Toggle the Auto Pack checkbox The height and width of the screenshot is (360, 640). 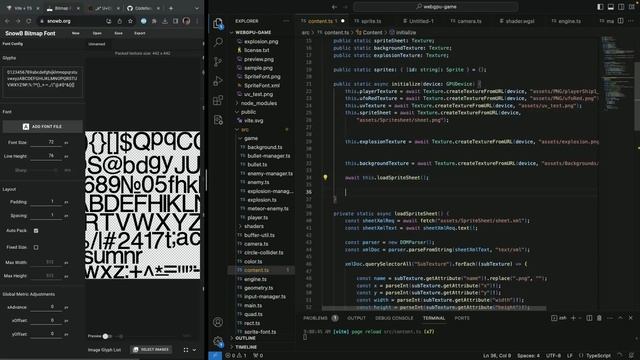tap(36, 231)
